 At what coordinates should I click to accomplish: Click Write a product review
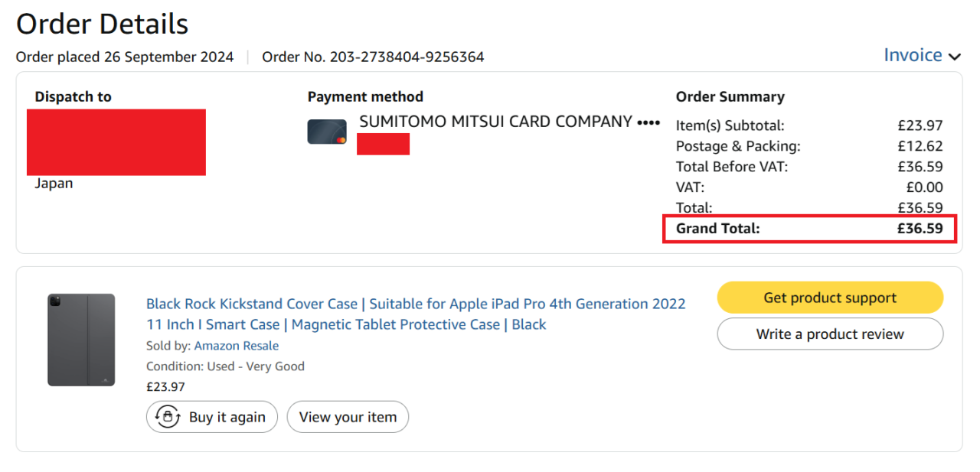(830, 334)
